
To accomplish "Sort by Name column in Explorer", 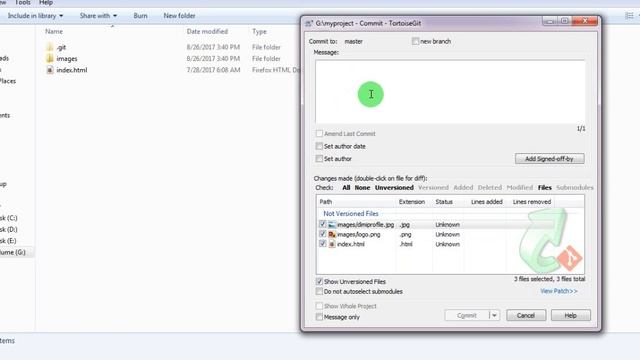I will click(54, 31).
